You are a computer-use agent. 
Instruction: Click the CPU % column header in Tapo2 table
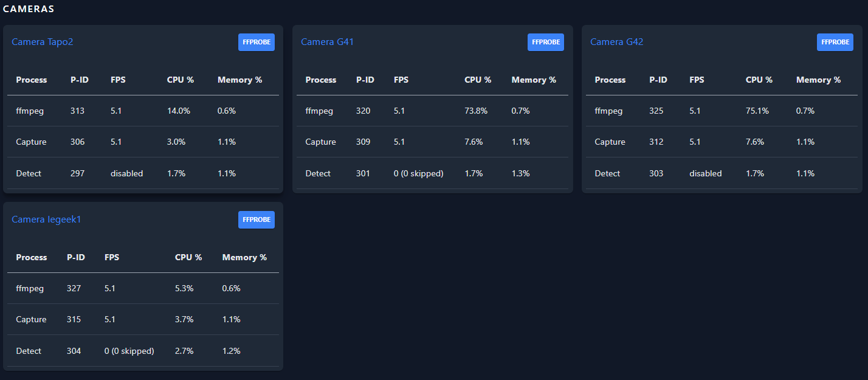pos(181,80)
